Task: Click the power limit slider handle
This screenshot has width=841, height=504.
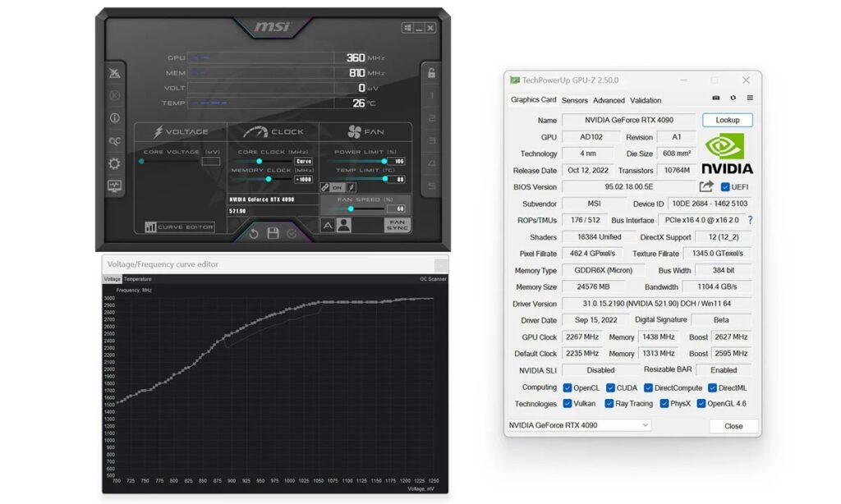Action: point(384,161)
